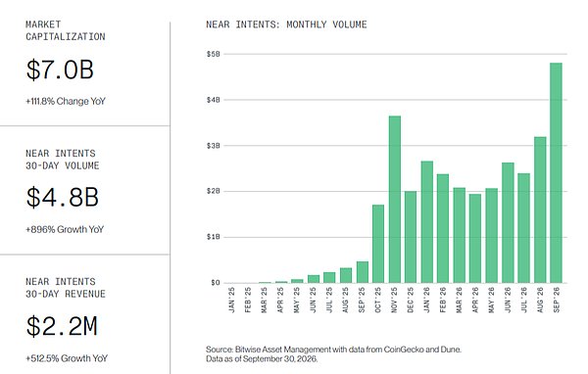The image size is (588, 374).
Task: Click the +512.5% Growth YoY label
Action: [67, 358]
